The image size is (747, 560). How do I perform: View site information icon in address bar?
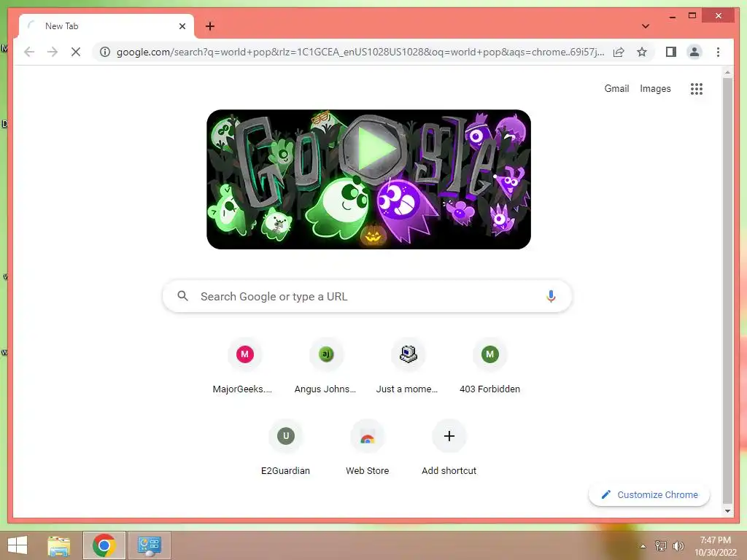coord(105,52)
